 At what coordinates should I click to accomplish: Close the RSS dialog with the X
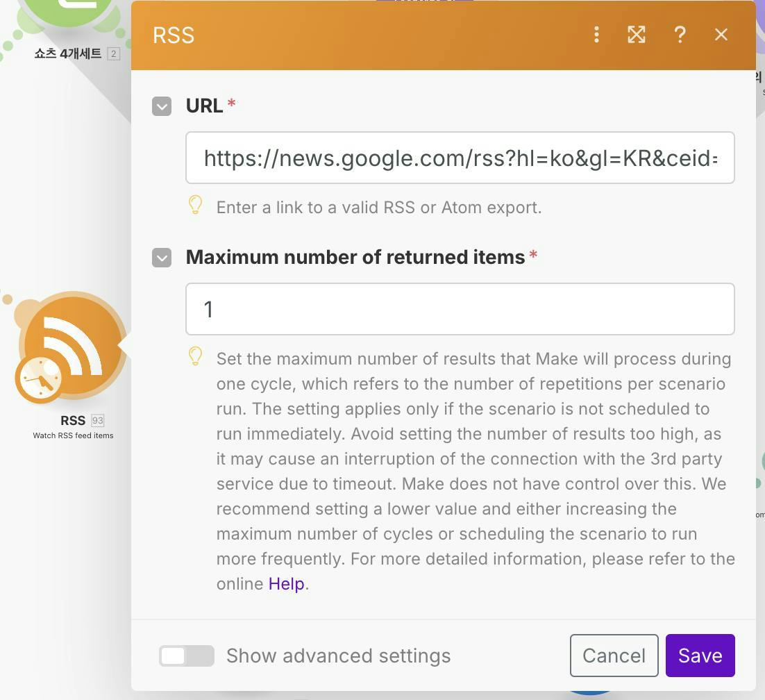click(721, 35)
